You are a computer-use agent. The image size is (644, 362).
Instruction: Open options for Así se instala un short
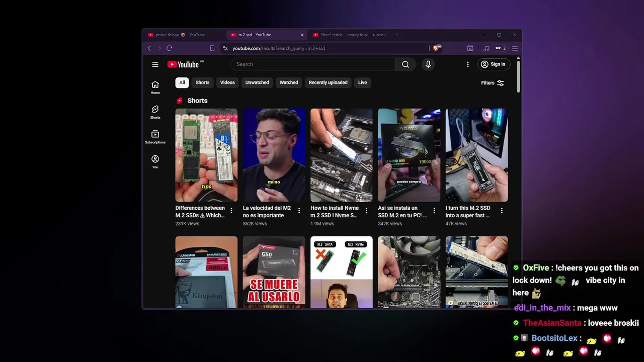pyautogui.click(x=434, y=211)
